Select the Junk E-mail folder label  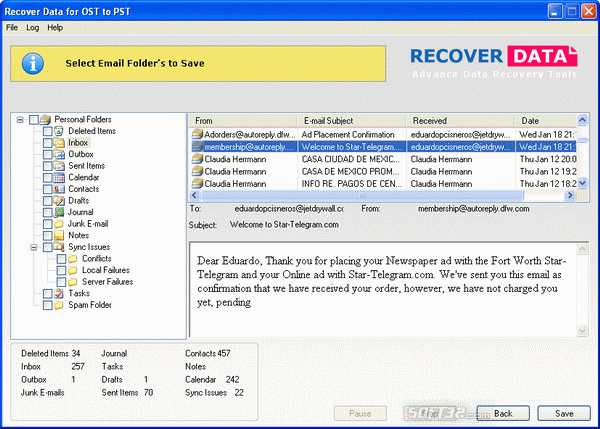tap(88, 224)
